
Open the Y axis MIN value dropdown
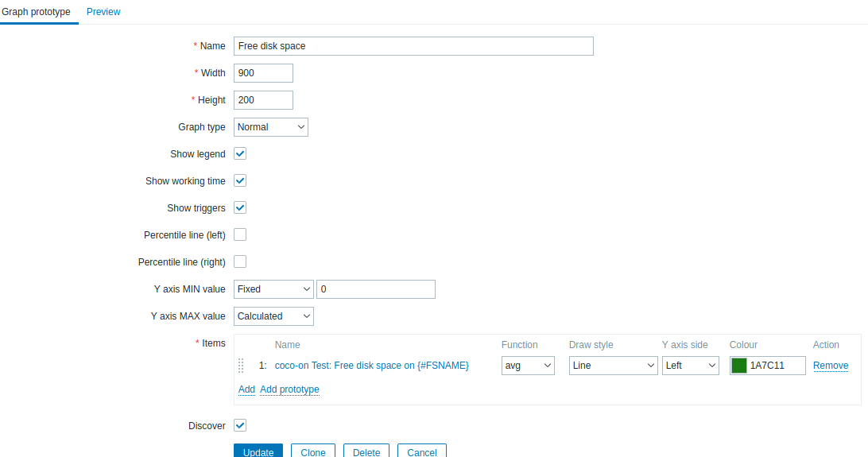point(273,289)
